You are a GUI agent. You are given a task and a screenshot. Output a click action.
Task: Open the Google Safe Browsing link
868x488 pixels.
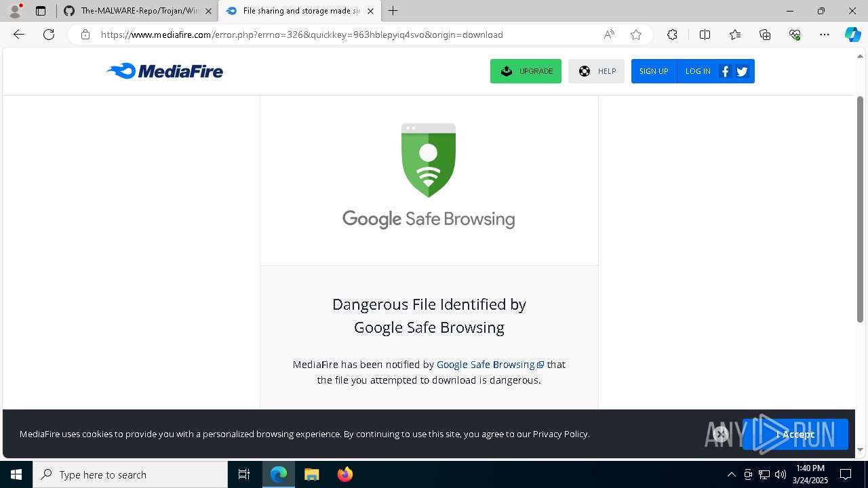pos(490,365)
